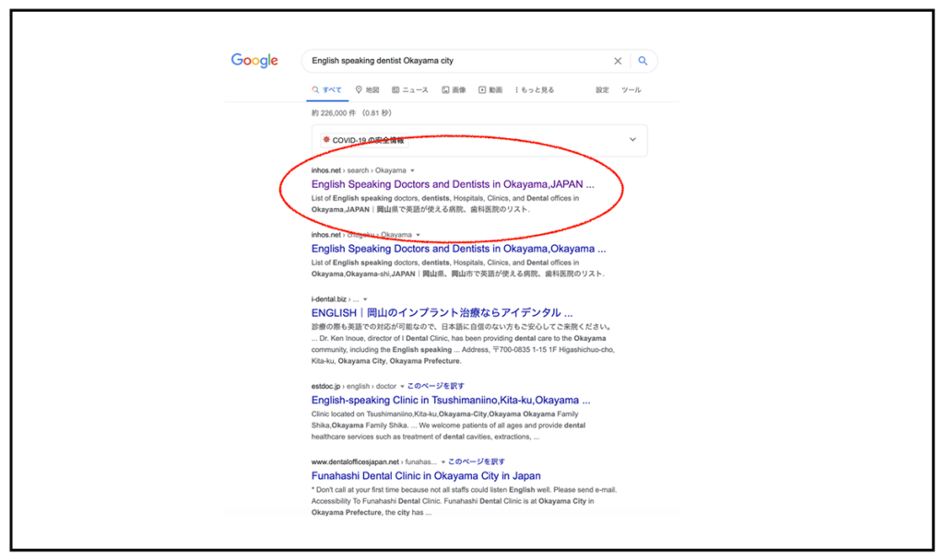Click the newspaper icon on ニュース tab
This screenshot has width=944, height=560.
pyautogui.click(x=395, y=89)
